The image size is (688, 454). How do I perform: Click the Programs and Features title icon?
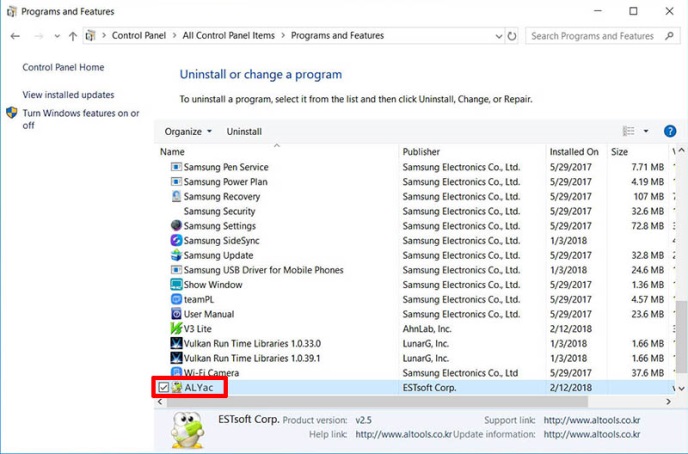click(11, 11)
